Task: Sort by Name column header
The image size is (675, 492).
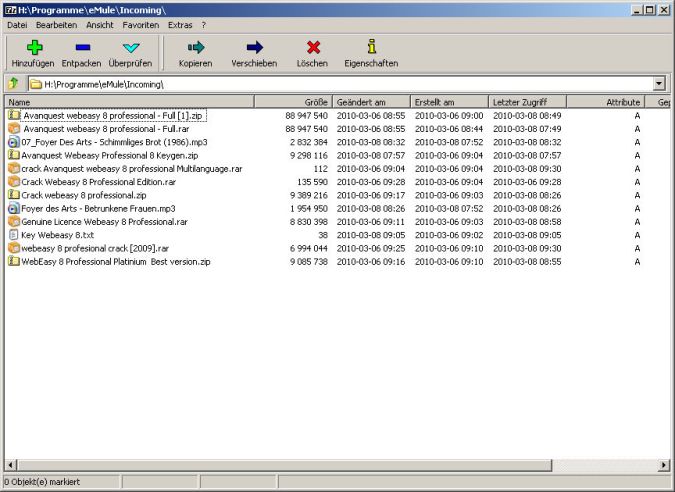Action: pyautogui.click(x=130, y=102)
